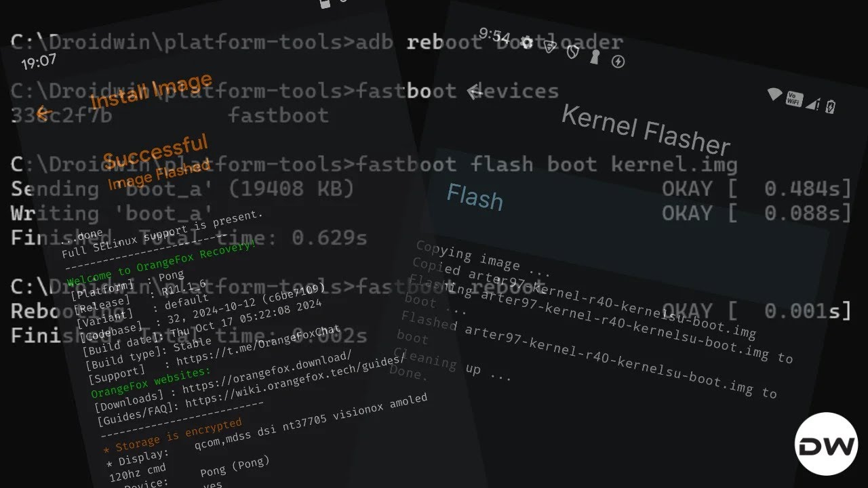The height and width of the screenshot is (488, 868).
Task: Tap the battery charging icon in status bar
Action: tap(830, 106)
